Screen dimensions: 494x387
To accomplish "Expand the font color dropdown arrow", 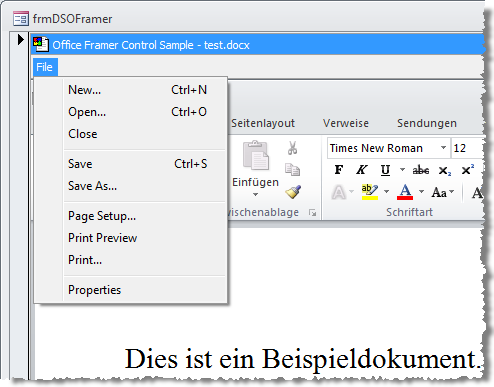I will point(421,191).
